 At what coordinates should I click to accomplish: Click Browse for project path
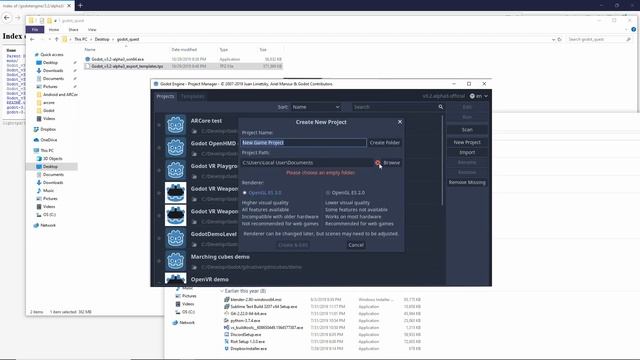392,162
